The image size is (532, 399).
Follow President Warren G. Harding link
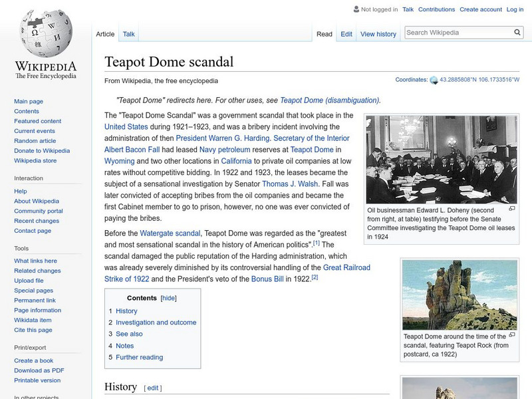223,138
